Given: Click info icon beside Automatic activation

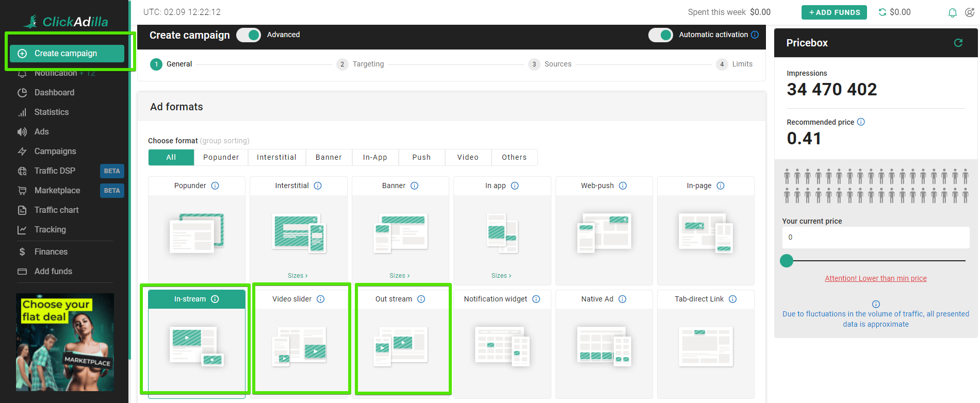Looking at the screenshot, I should click(x=755, y=35).
